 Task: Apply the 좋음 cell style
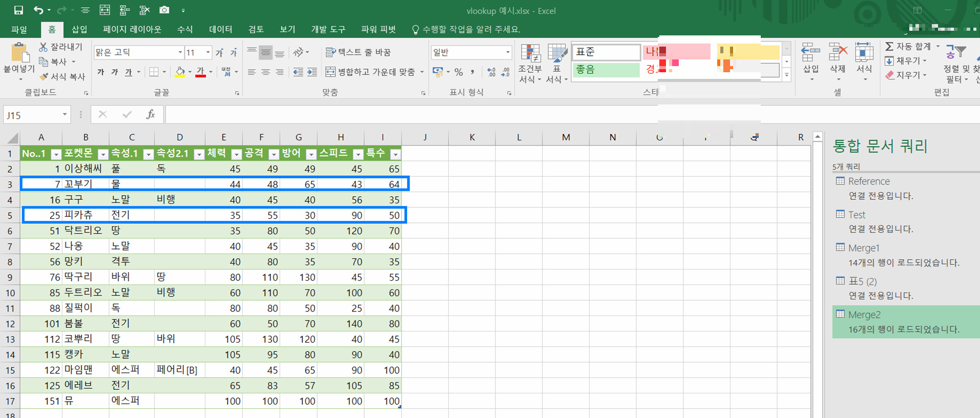click(x=606, y=70)
